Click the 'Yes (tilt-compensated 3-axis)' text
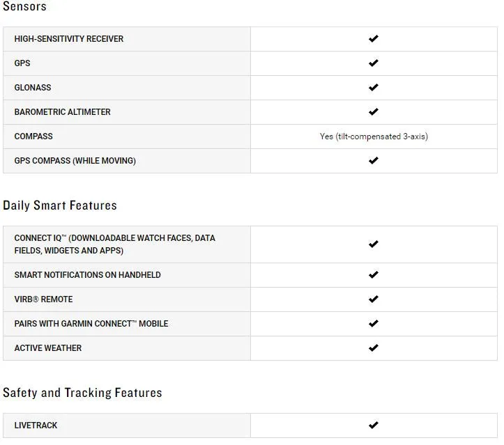 (x=374, y=136)
